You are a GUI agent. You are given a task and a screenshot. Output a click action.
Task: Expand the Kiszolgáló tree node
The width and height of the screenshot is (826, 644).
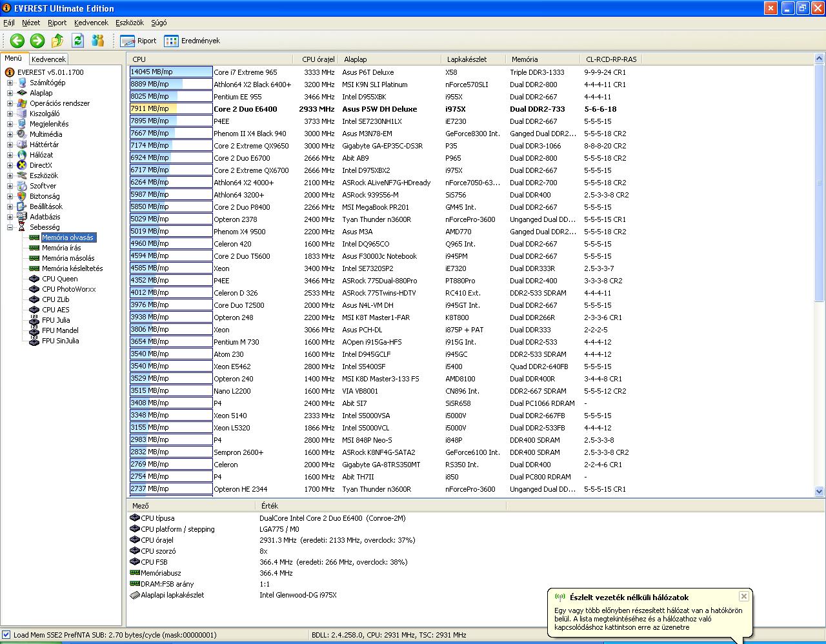(x=10, y=114)
